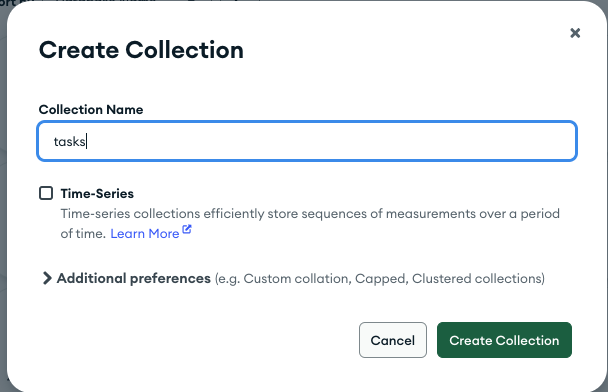
Task: Expand Additional preferences using the chevron arrow
Action: (47, 278)
